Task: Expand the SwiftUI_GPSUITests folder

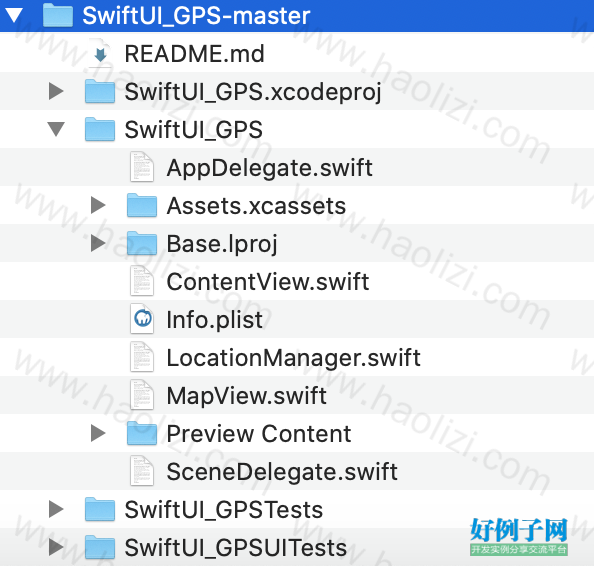Action: click(56, 547)
